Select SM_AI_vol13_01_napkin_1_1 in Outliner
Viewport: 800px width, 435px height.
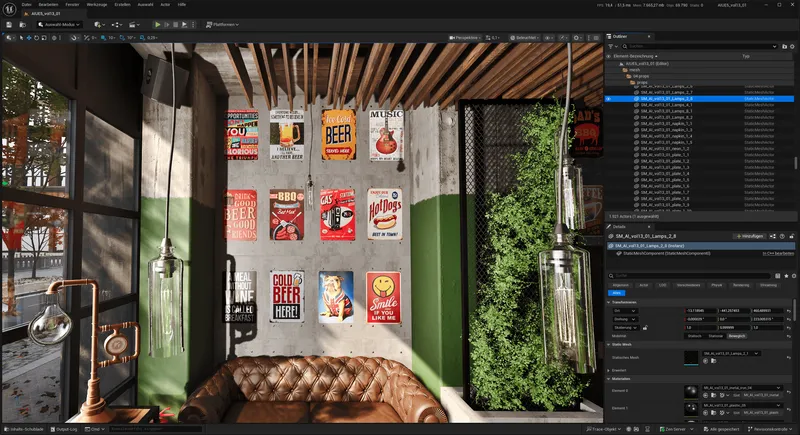[x=666, y=124]
